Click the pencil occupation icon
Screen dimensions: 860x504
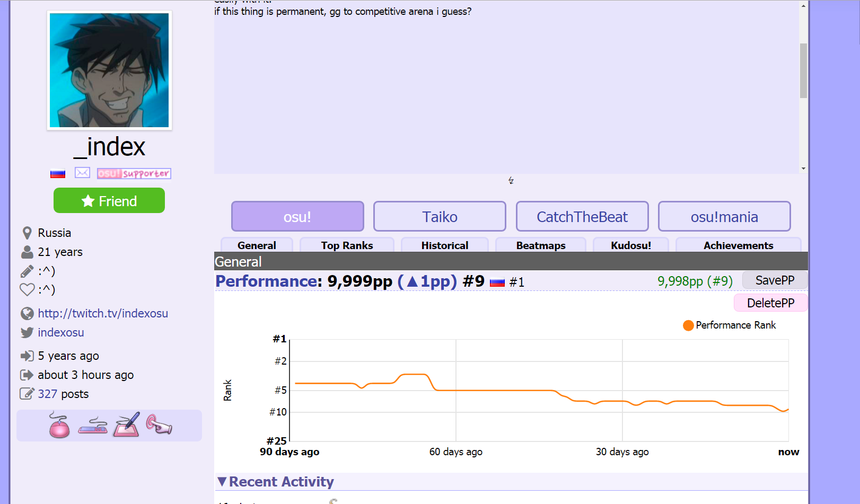(27, 271)
